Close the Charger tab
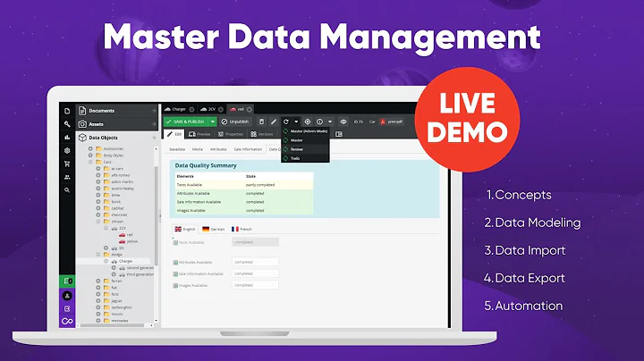Viewport: 644px width, 361px height. click(x=191, y=110)
